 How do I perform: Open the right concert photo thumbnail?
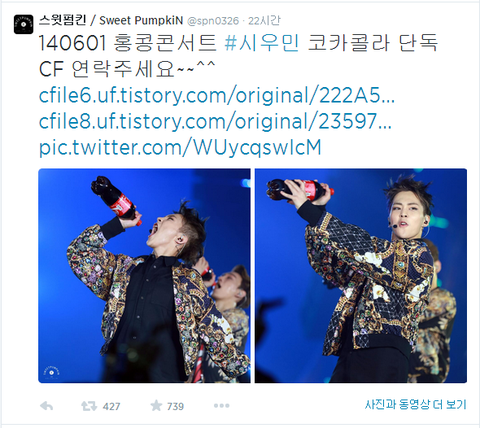(361, 276)
